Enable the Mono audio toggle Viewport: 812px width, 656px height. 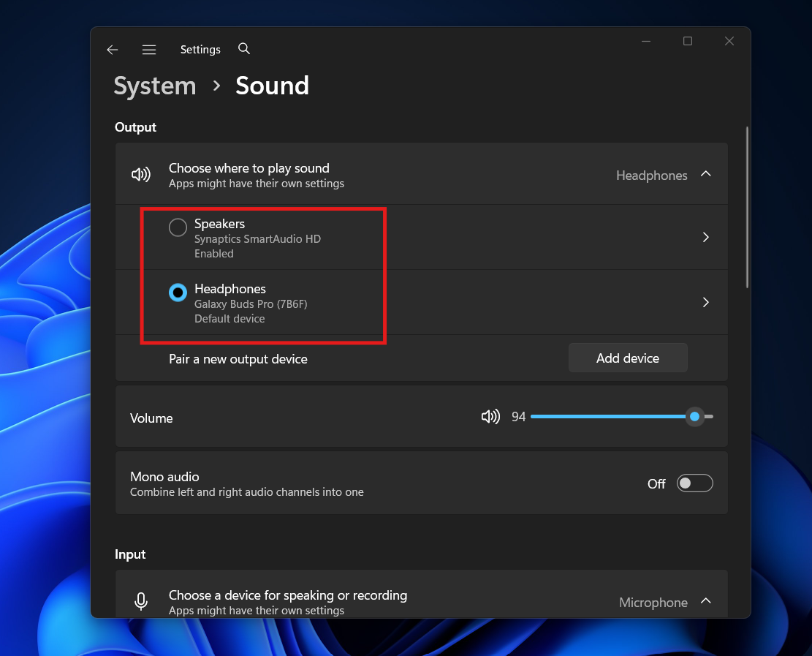pos(694,483)
